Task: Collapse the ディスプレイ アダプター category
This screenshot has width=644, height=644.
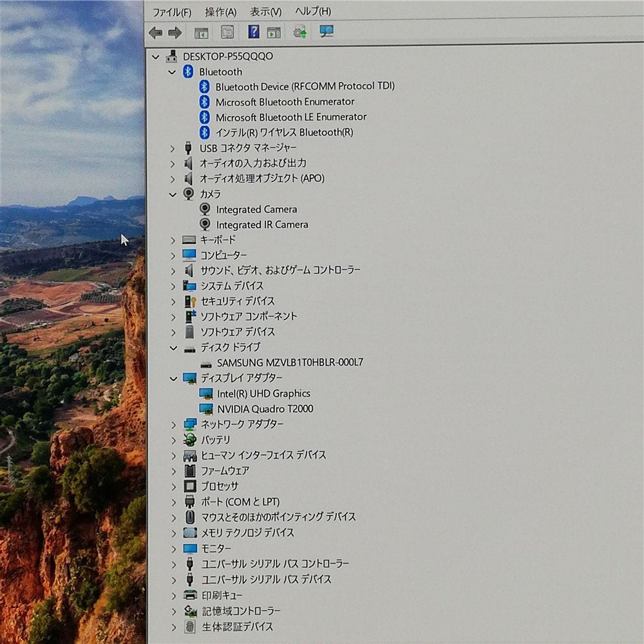Action: pos(173,379)
